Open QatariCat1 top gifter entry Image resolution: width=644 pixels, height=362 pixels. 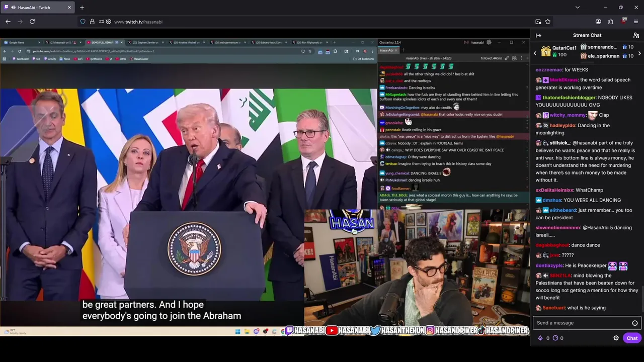[x=558, y=51]
